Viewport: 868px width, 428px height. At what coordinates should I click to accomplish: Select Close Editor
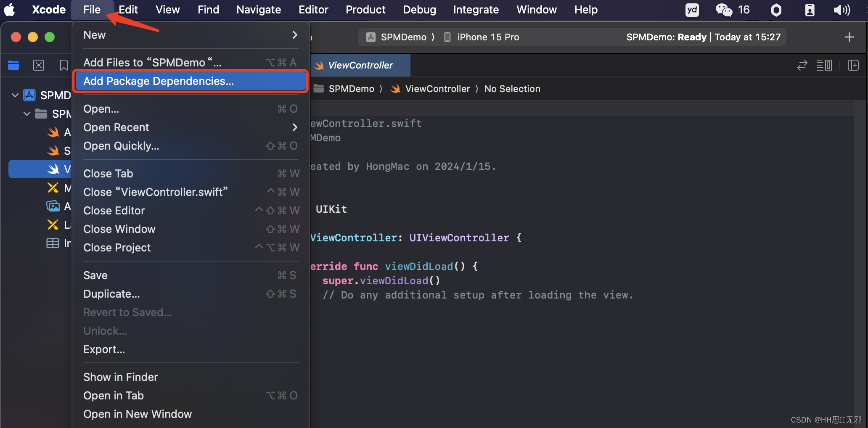tap(191, 211)
